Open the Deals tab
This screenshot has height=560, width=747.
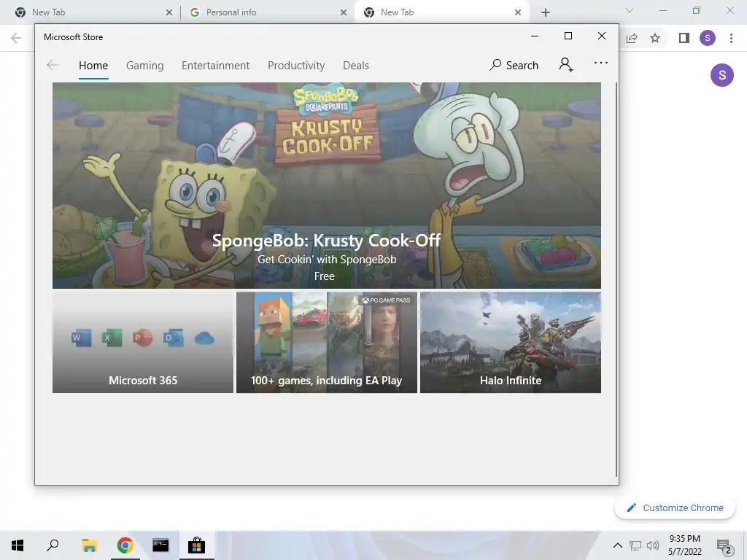click(x=356, y=65)
